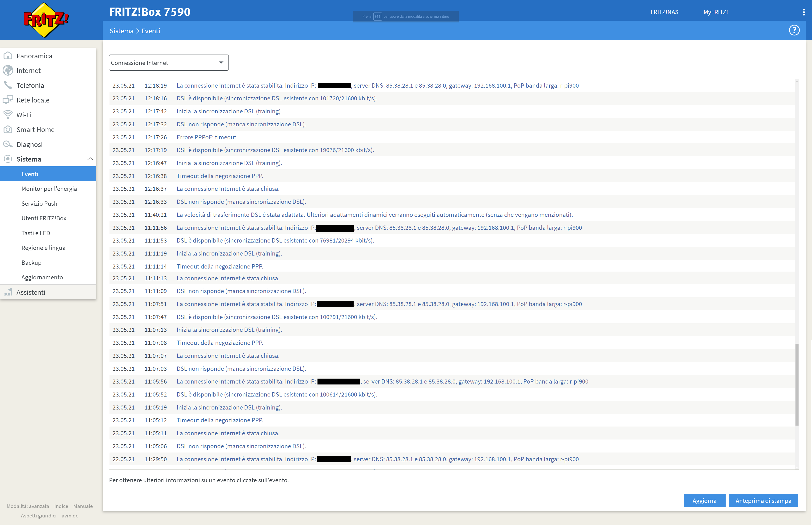Click the Rete locale computer icon
Screen dimensions: 812x525
[x=8, y=100]
